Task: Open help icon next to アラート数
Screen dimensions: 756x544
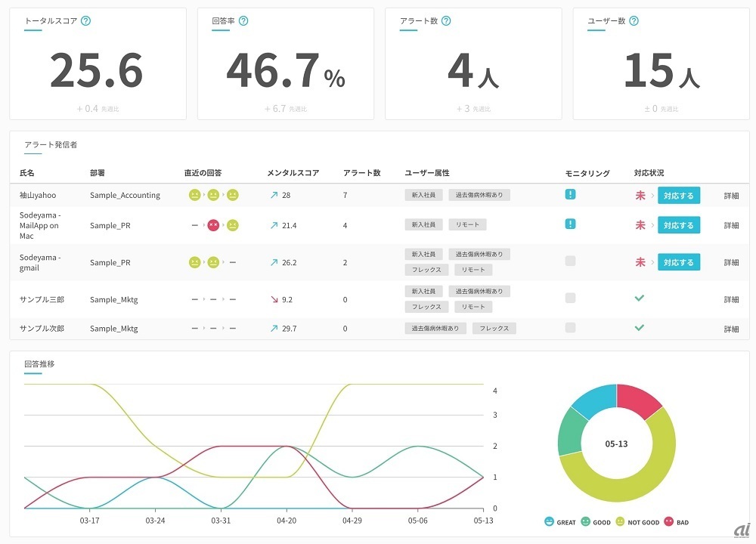Action: (x=446, y=21)
